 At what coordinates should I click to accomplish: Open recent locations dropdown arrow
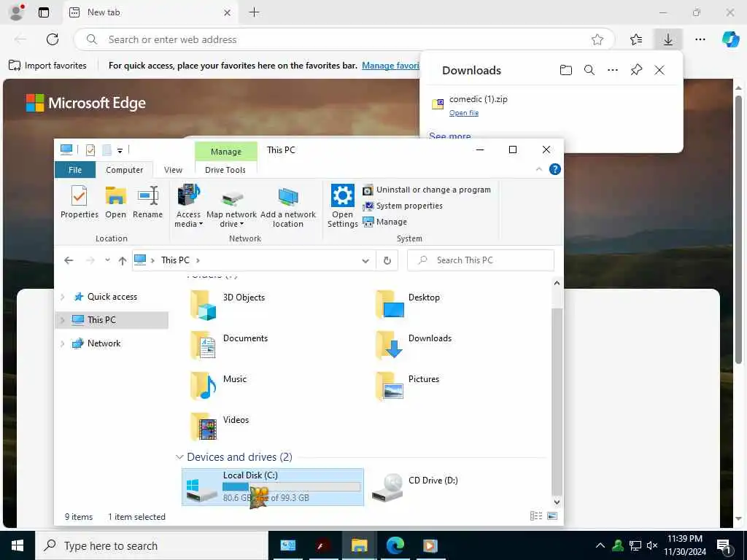tap(108, 260)
